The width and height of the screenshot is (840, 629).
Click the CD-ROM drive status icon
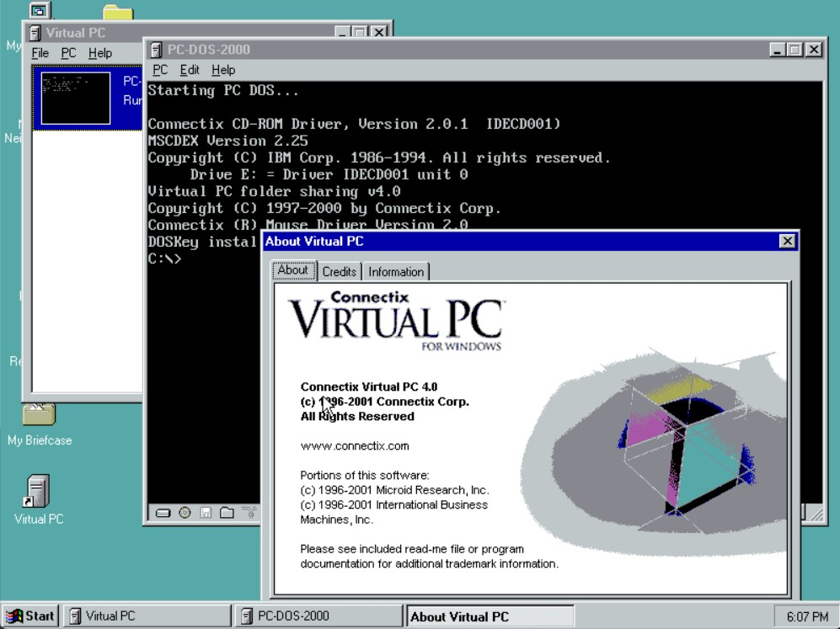click(x=185, y=513)
